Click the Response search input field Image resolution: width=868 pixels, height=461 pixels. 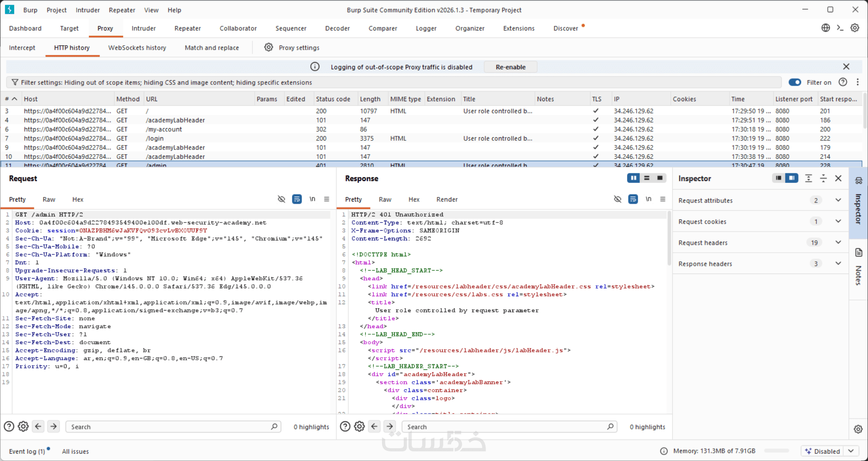click(509, 426)
